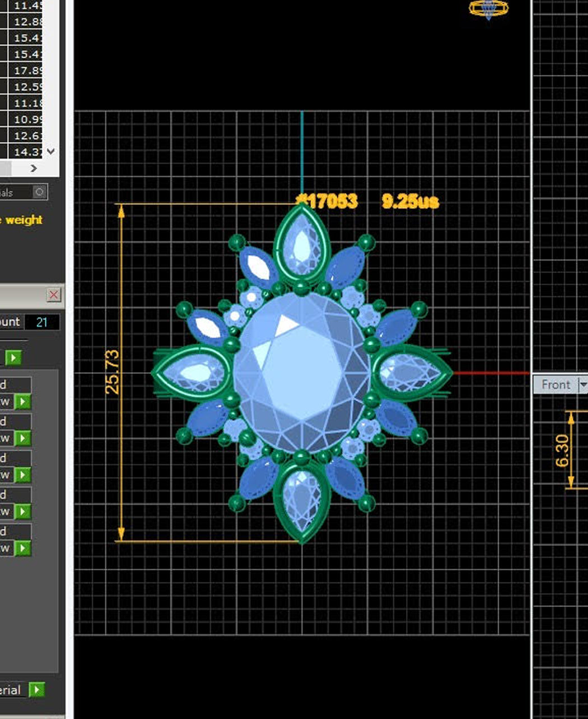Select the top pear-shaped gemstone
The width and height of the screenshot is (588, 719).
(302, 244)
